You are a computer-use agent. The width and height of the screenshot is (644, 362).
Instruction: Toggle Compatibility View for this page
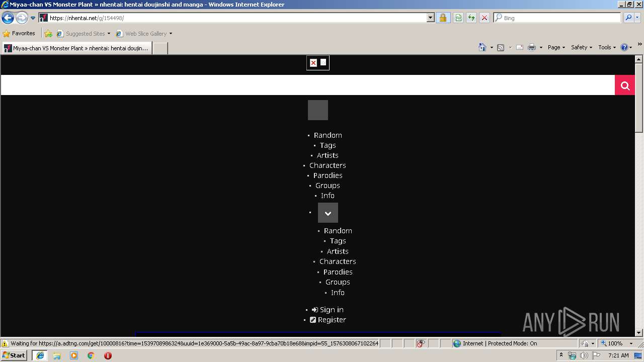point(458,18)
